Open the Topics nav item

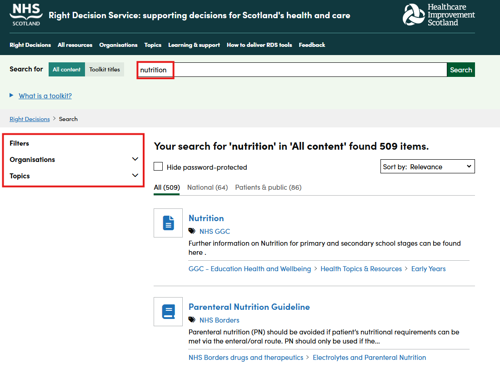point(153,45)
